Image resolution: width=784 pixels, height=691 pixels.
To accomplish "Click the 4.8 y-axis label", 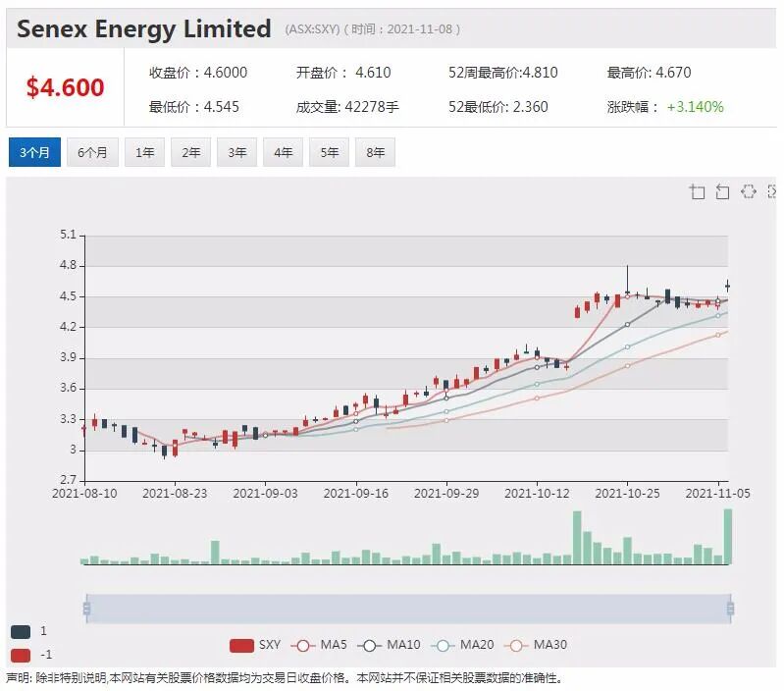I will pos(68,265).
